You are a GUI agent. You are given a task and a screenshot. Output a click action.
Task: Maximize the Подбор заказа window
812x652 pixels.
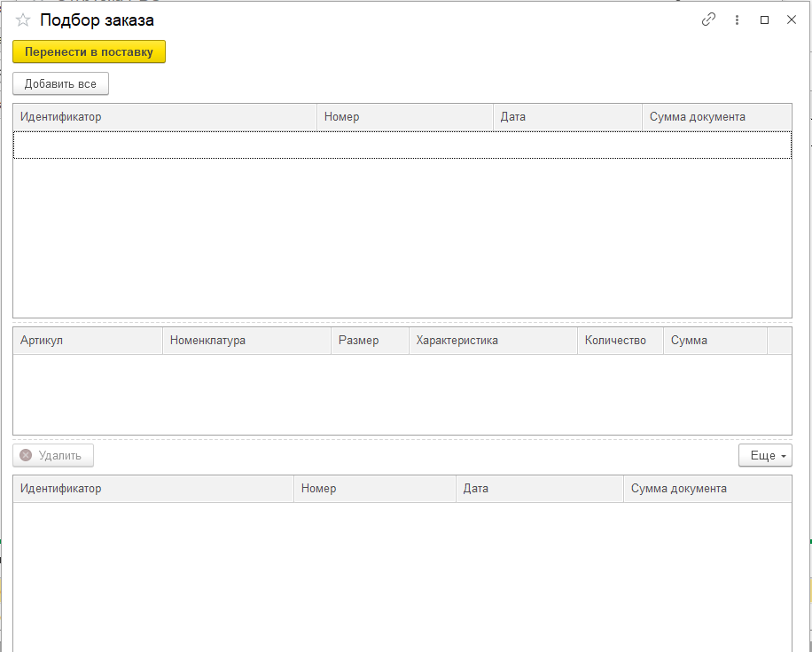(x=764, y=20)
